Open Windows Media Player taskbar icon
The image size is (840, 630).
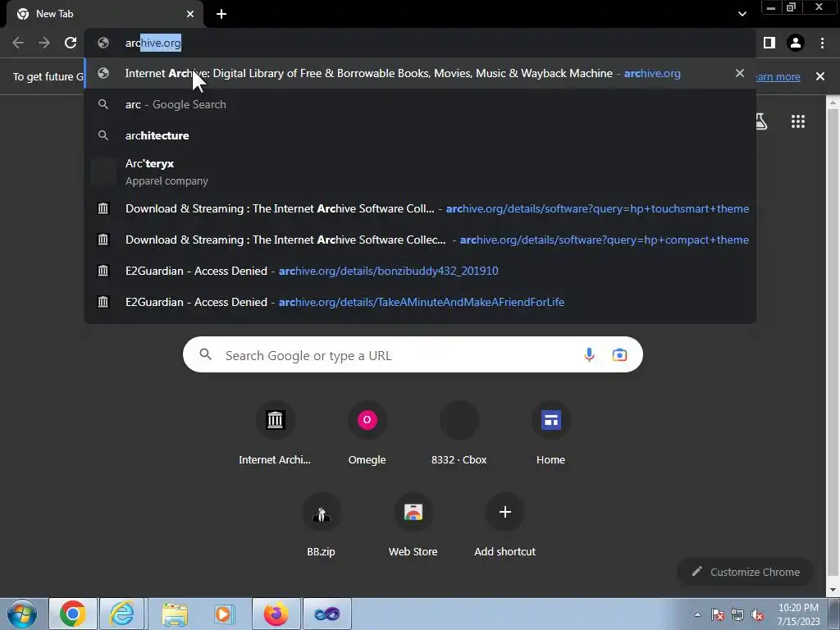[224, 614]
